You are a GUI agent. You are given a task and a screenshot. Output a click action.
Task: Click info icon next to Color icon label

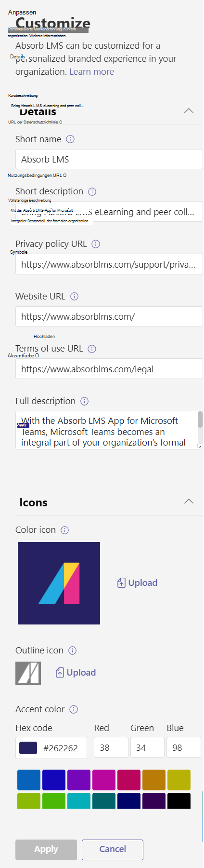click(65, 530)
